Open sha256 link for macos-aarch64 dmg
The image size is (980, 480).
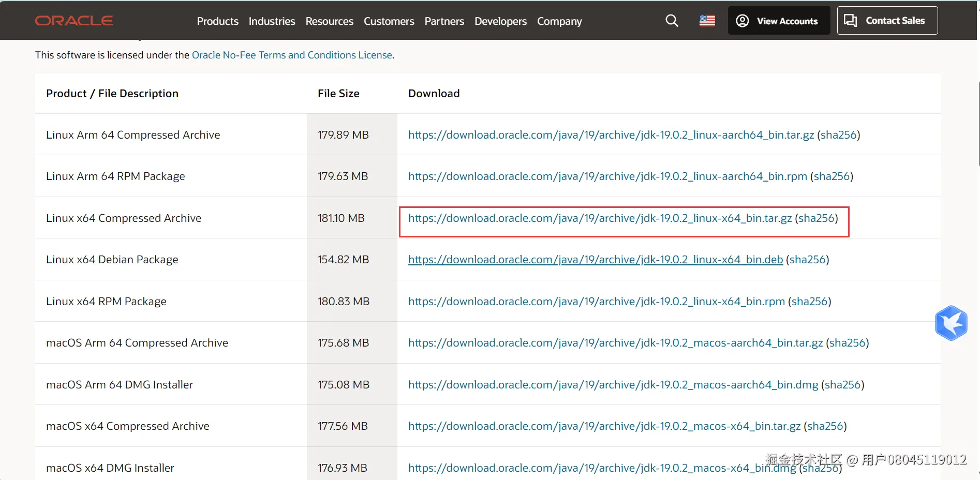[843, 385]
